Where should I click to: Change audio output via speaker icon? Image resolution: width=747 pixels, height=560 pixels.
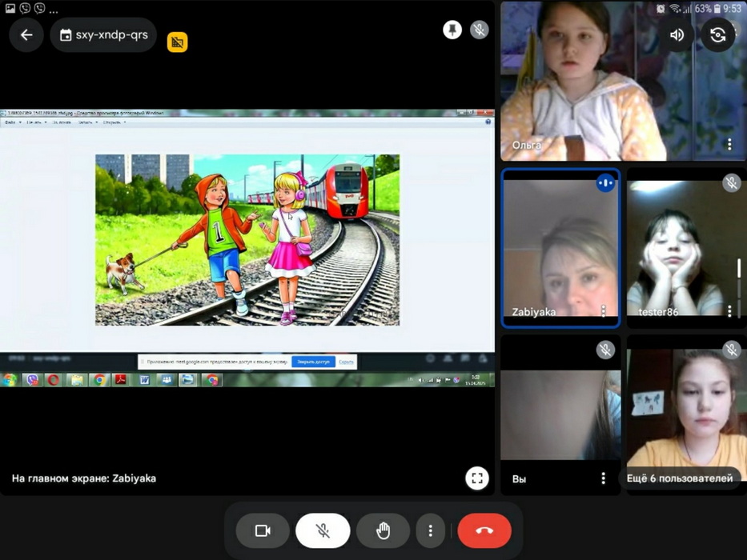[x=677, y=34]
